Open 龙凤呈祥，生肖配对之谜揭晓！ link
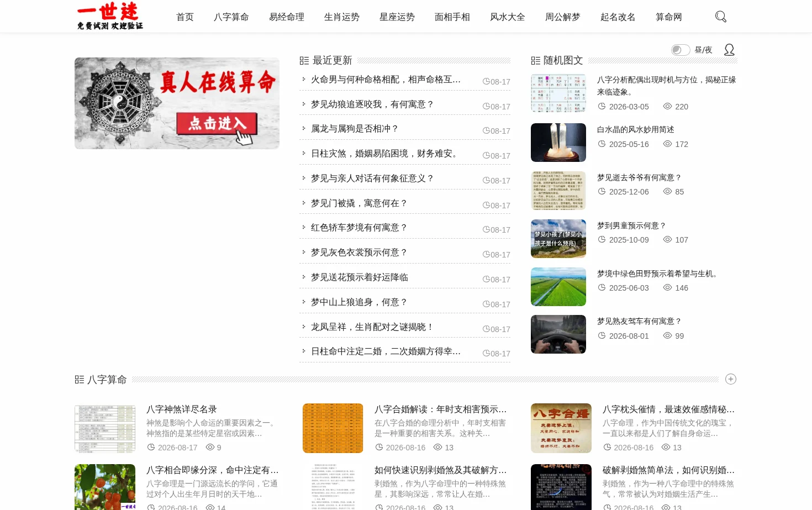 [372, 327]
